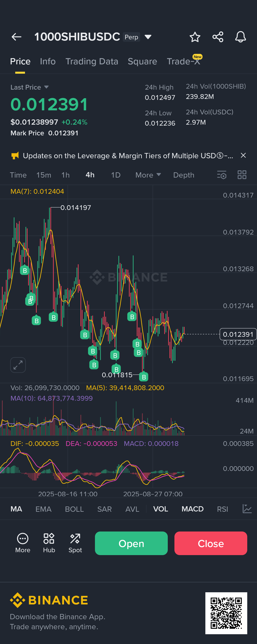Open the chart layout grid icon
Image resolution: width=257 pixels, height=644 pixels.
coord(242,175)
